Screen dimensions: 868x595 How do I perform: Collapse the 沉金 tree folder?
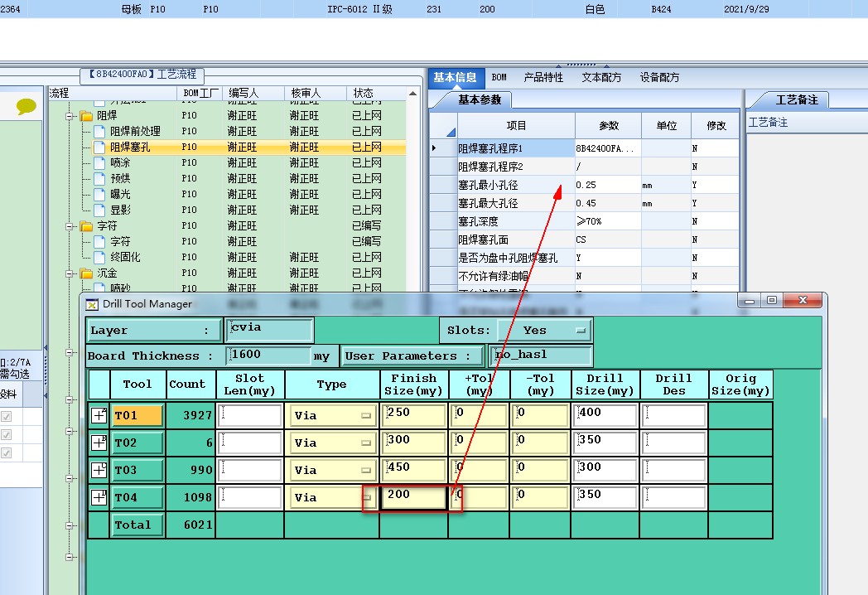click(x=70, y=273)
